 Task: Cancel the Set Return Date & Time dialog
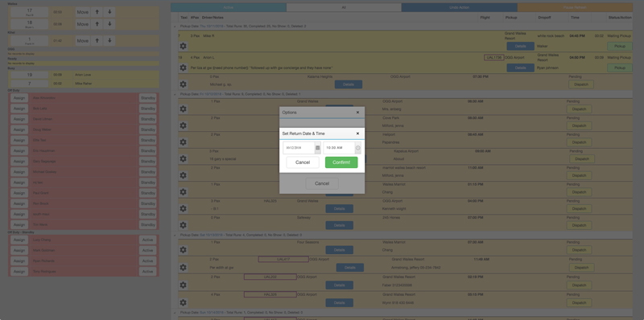point(303,162)
